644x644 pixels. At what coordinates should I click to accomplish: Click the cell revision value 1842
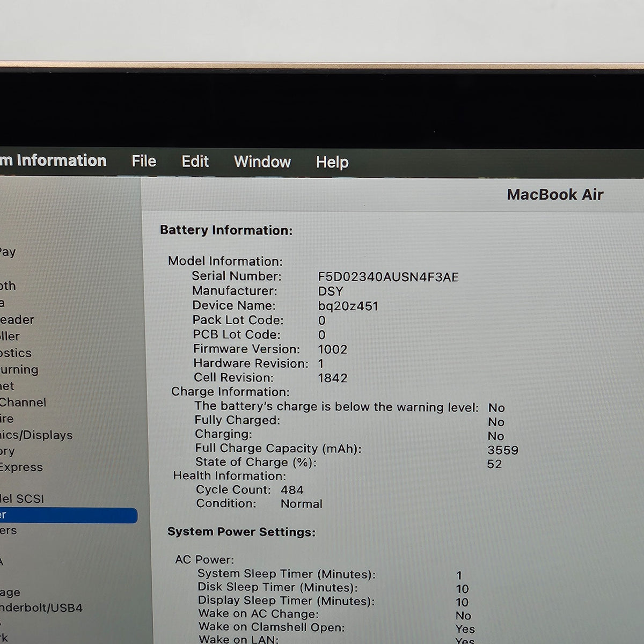click(x=333, y=378)
